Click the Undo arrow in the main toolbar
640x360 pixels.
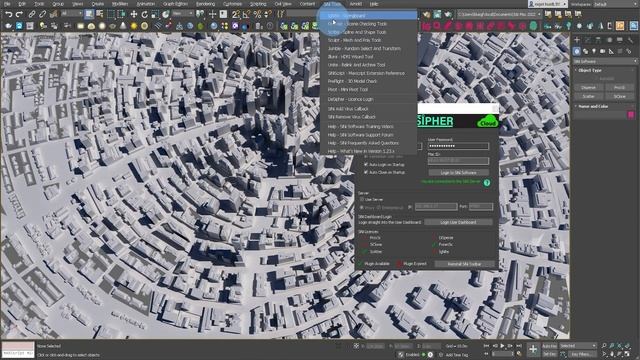pyautogui.click(x=8, y=14)
